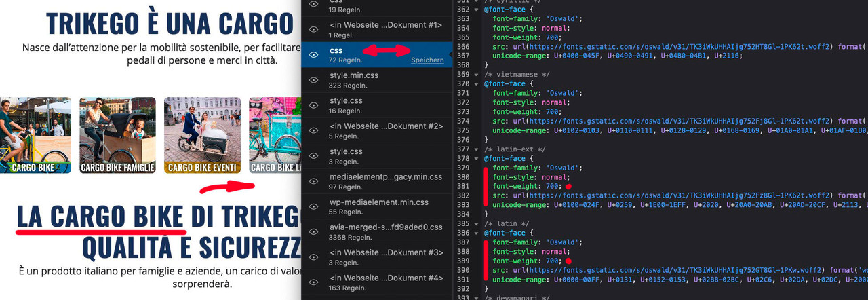Collapse the vietnamese @font-face block at line 370
The width and height of the screenshot is (868, 300).
pos(477,84)
